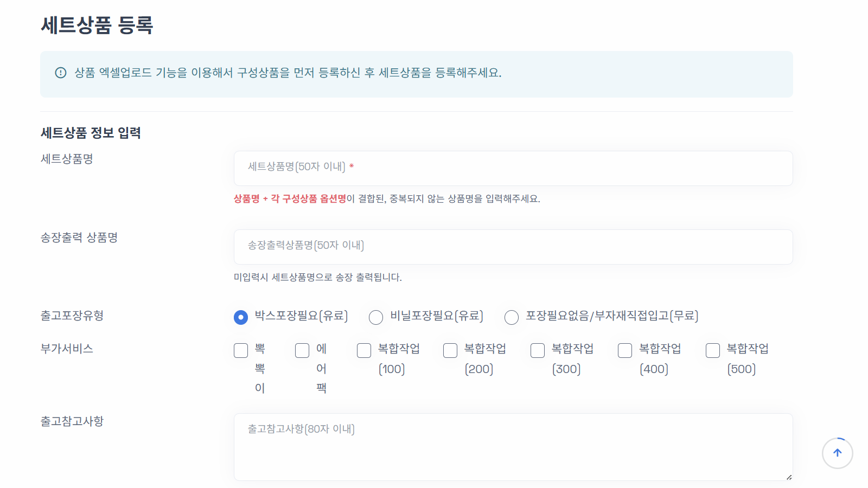Select the 비닐포장필요(유료) packaging option
This screenshot has height=488, width=868.
point(376,318)
